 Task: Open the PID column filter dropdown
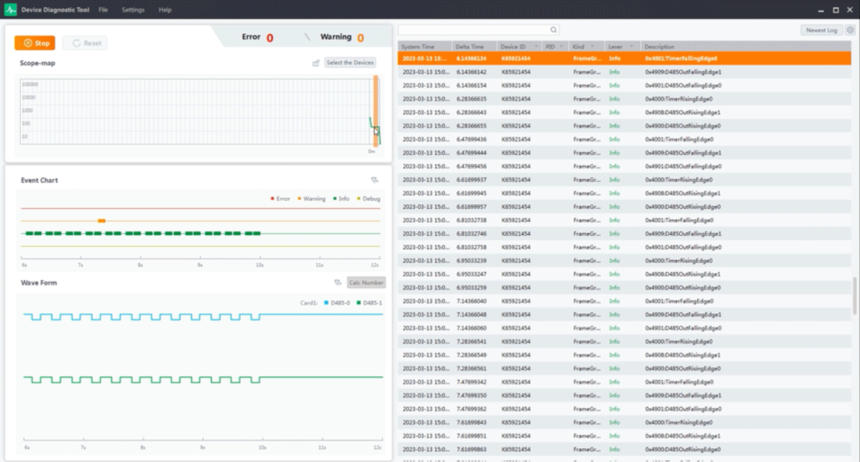click(561, 47)
